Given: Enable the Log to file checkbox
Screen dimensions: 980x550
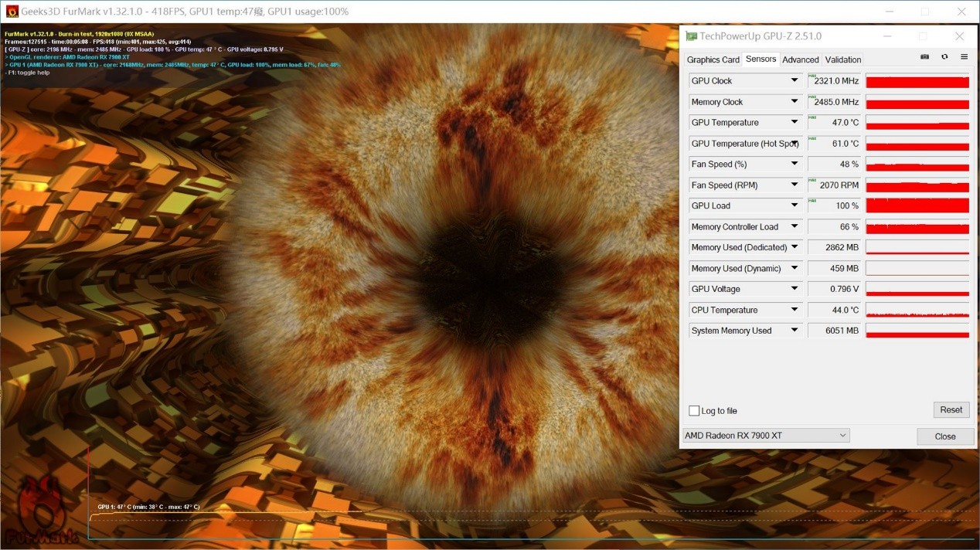Looking at the screenshot, I should click(x=694, y=411).
